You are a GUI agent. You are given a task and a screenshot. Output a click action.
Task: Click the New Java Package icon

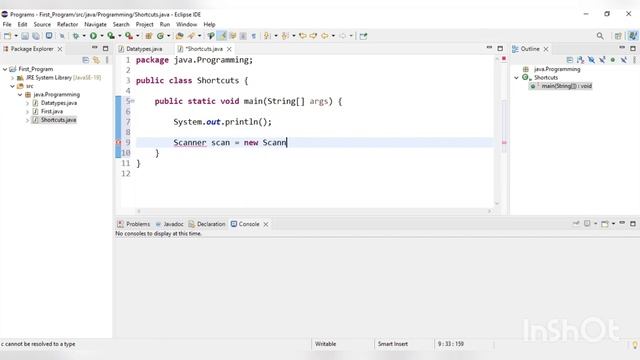(x=149, y=36)
